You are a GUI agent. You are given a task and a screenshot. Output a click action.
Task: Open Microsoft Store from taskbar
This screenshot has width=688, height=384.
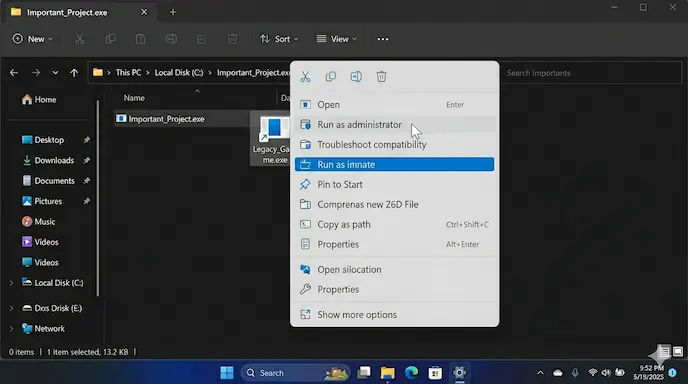(435, 373)
